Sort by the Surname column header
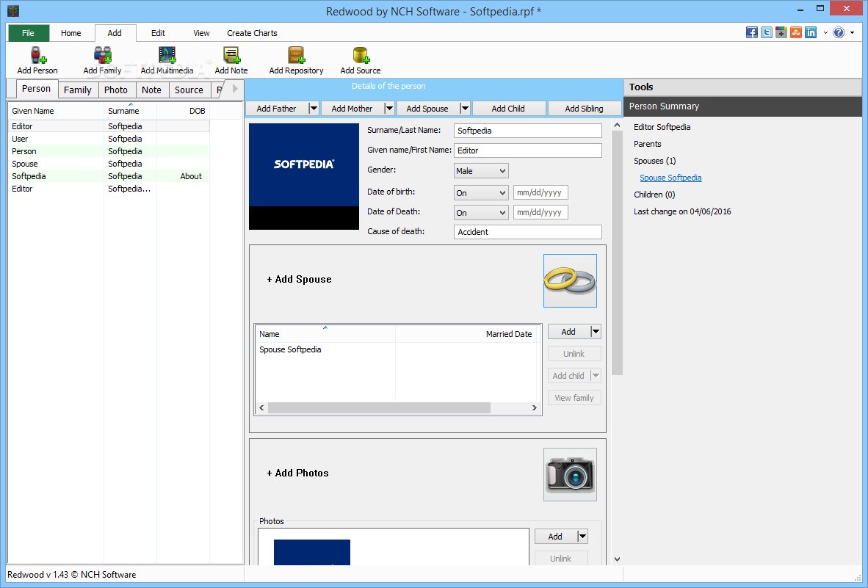Image resolution: width=868 pixels, height=588 pixels. point(130,111)
